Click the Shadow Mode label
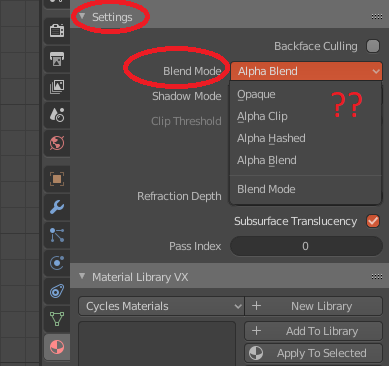389x366 pixels. (x=187, y=96)
